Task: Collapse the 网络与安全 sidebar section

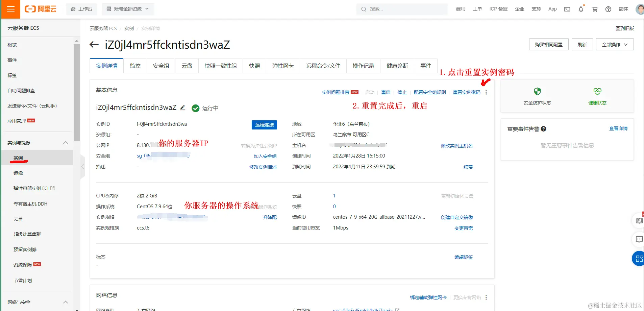Action: (66, 302)
